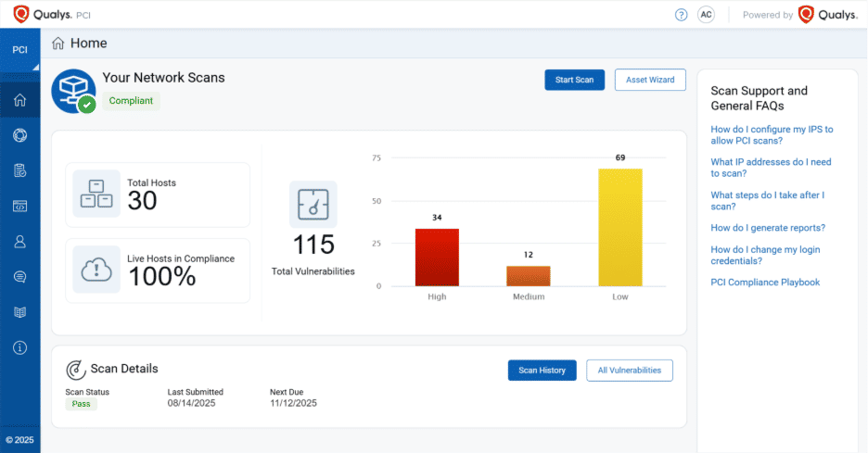View All Vulnerabilities
Viewport: 868px width, 453px height.
629,371
